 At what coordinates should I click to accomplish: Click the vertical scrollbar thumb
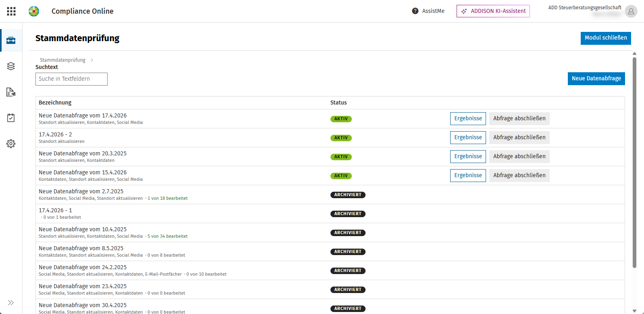[634, 162]
